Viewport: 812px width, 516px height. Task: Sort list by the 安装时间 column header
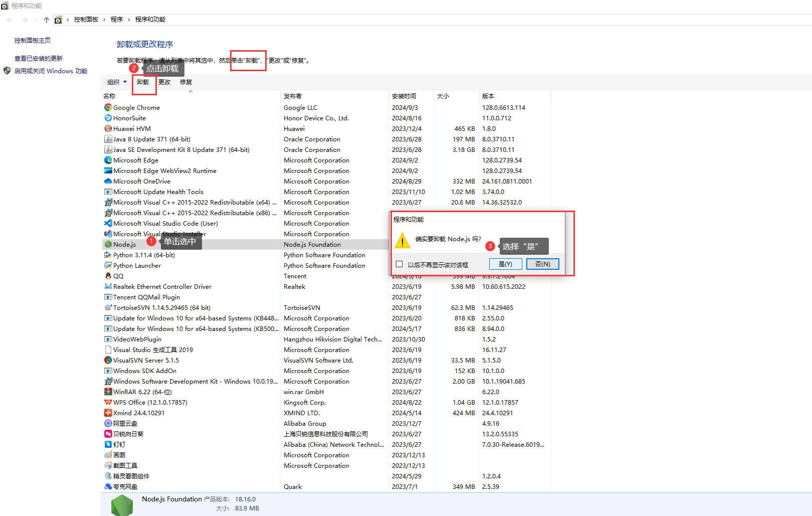(x=411, y=96)
